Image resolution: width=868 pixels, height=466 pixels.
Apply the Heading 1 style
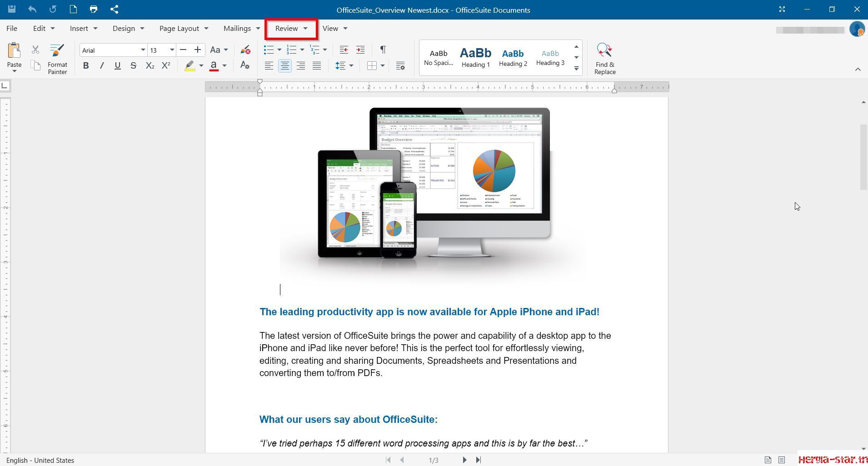(475, 57)
